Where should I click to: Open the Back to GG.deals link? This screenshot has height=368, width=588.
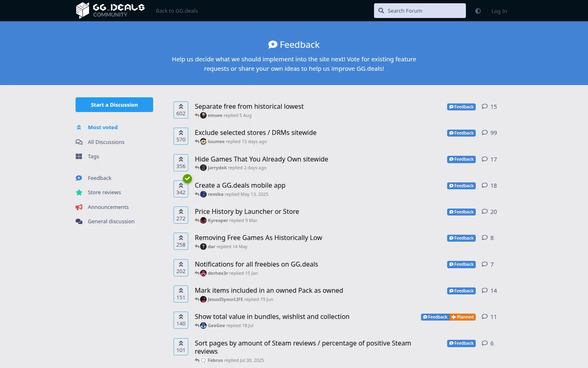(x=177, y=11)
